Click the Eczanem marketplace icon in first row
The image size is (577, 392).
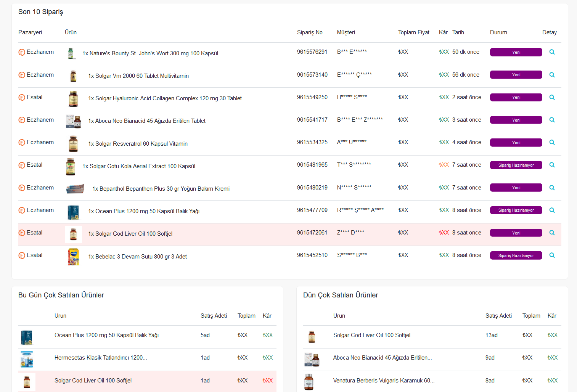point(22,52)
